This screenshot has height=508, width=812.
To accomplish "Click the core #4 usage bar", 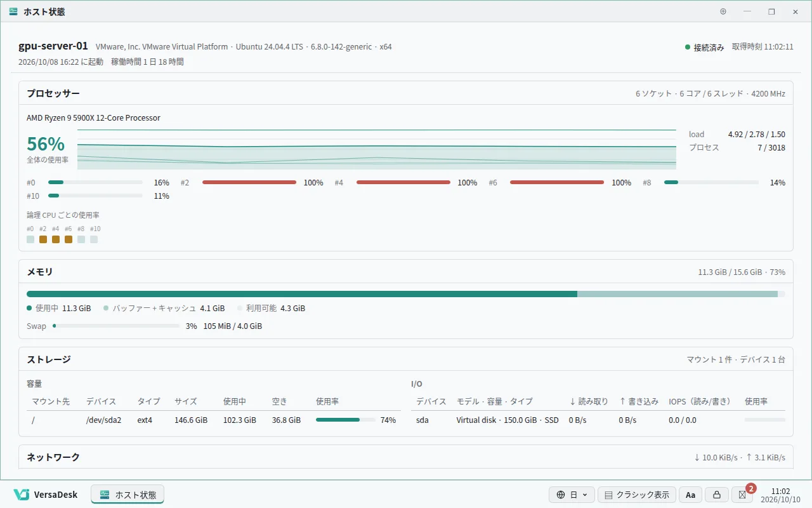I will tap(403, 182).
